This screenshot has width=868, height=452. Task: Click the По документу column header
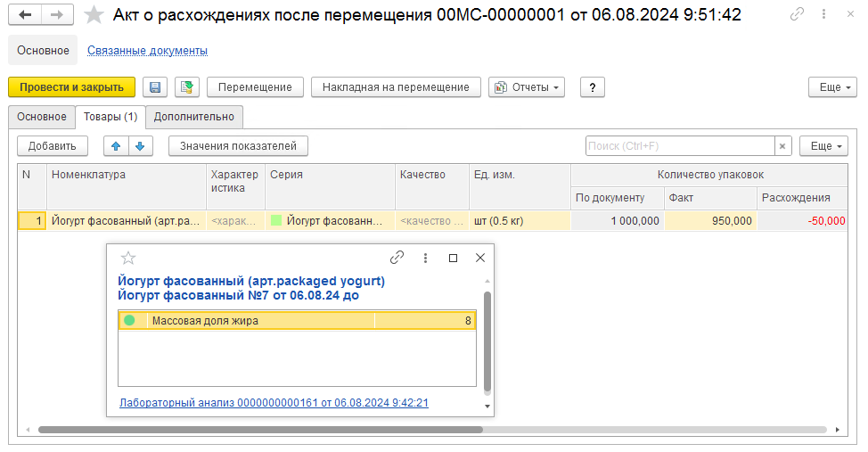(x=618, y=198)
